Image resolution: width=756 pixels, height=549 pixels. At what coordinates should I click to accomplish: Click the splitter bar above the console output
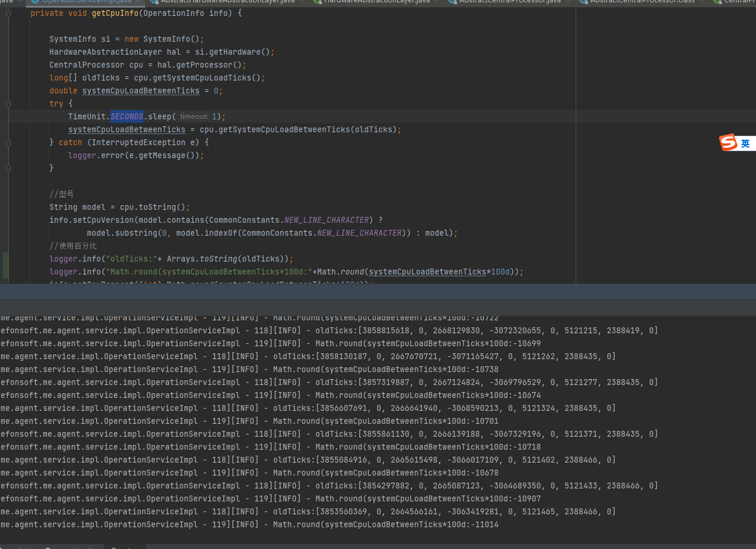point(376,292)
